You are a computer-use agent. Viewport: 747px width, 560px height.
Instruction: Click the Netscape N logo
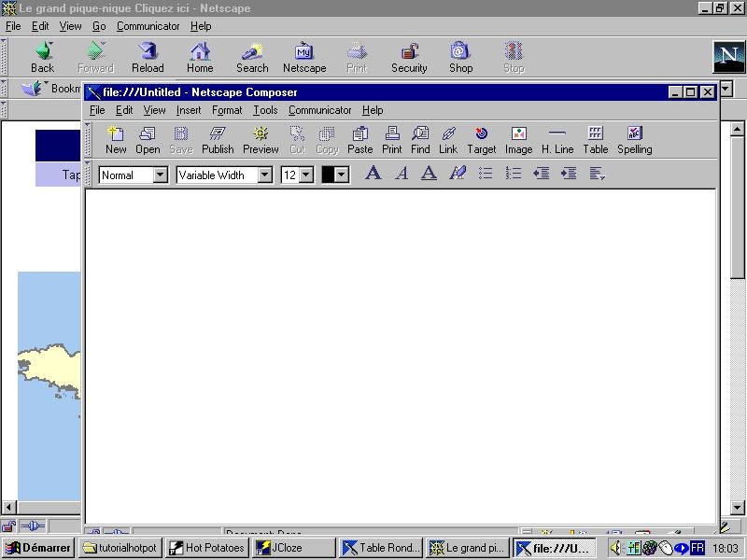(728, 57)
